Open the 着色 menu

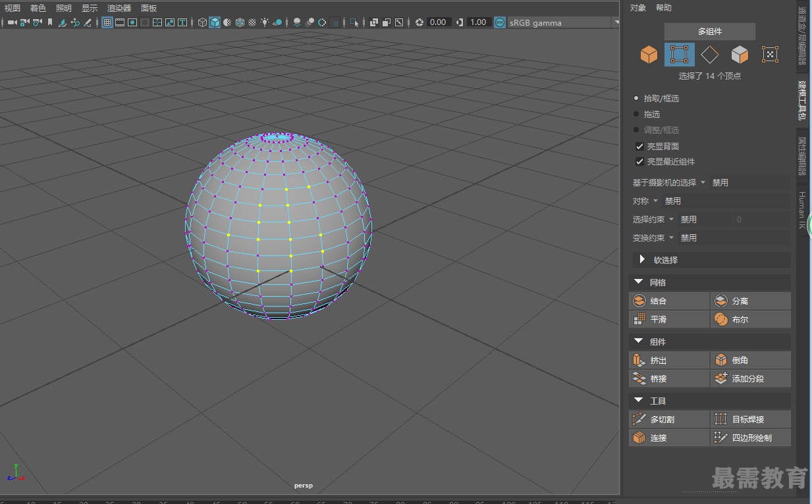point(38,8)
